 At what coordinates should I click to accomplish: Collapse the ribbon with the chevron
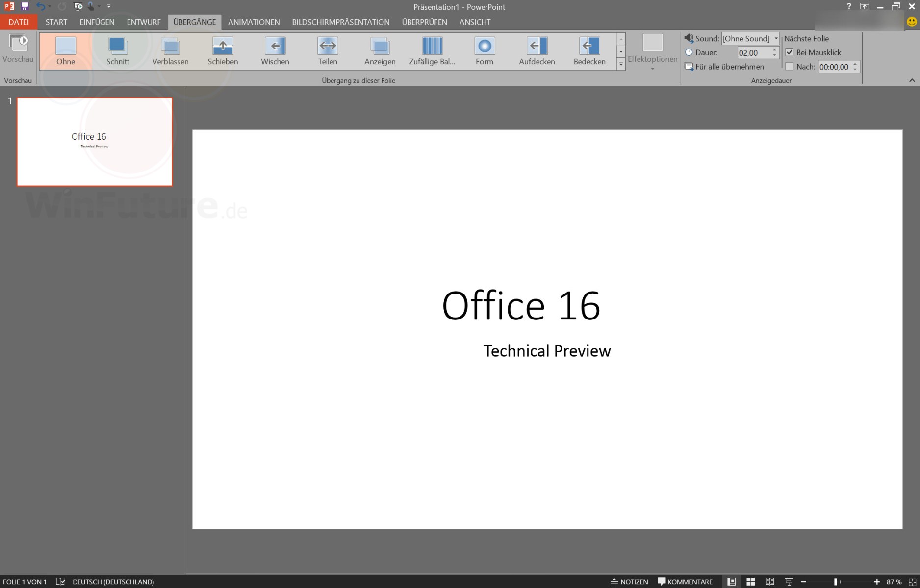[x=912, y=80]
